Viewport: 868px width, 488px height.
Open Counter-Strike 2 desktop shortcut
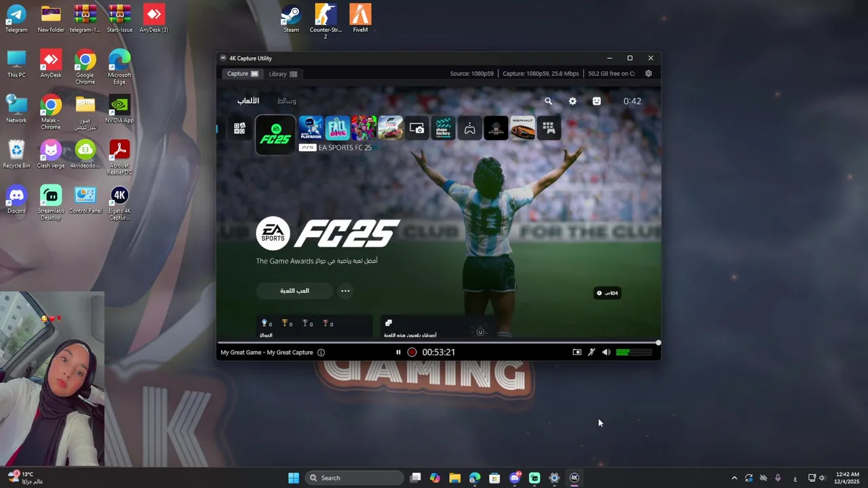click(325, 21)
